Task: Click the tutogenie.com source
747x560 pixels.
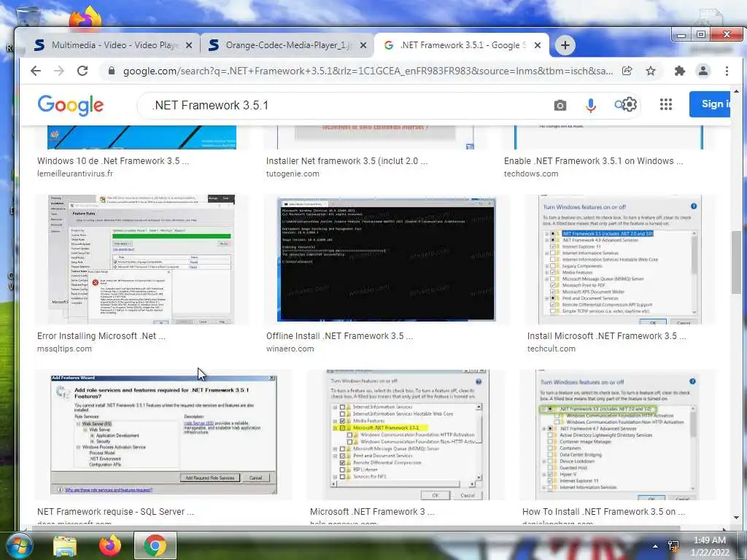Action: click(293, 174)
